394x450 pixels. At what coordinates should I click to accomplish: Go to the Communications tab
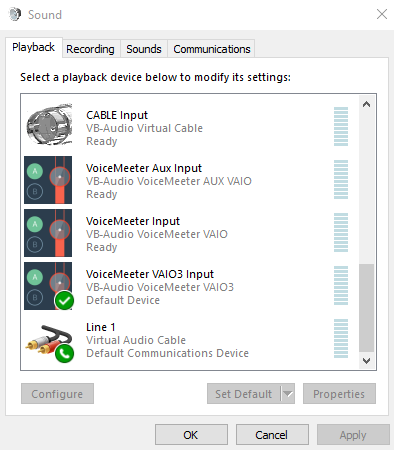[x=212, y=49]
